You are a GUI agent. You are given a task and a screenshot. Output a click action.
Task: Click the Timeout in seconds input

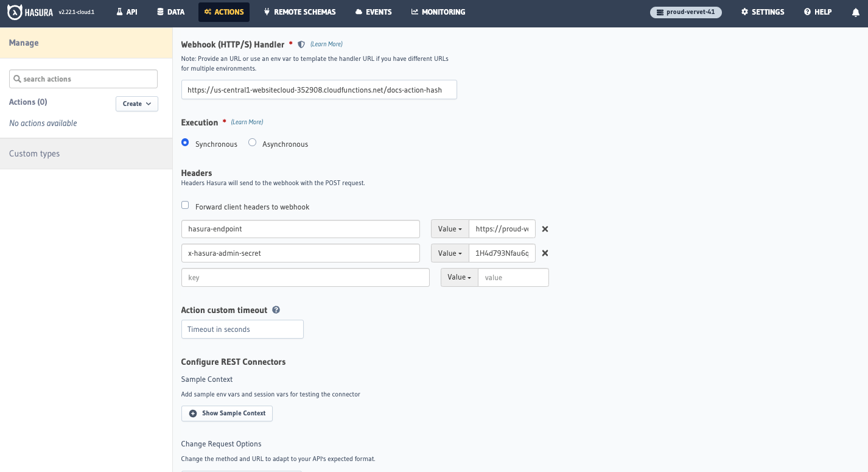click(x=242, y=329)
